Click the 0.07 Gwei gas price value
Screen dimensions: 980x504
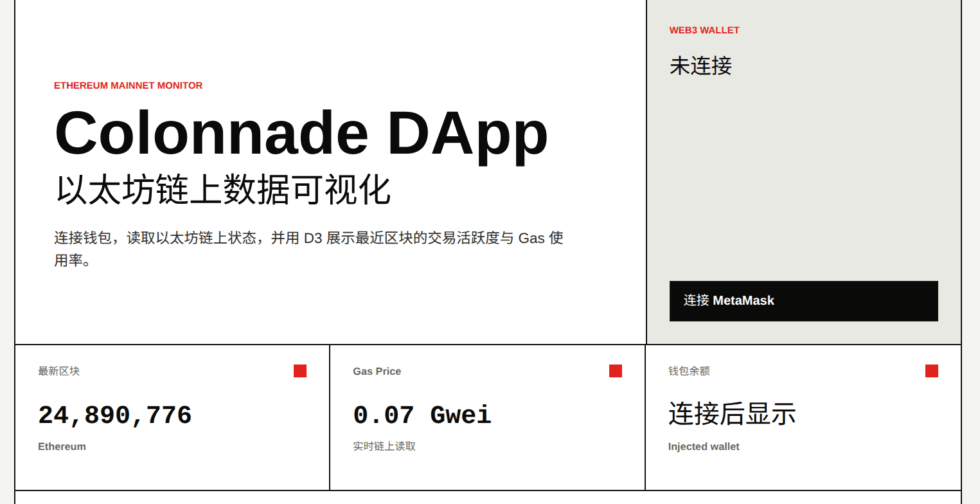tap(422, 415)
